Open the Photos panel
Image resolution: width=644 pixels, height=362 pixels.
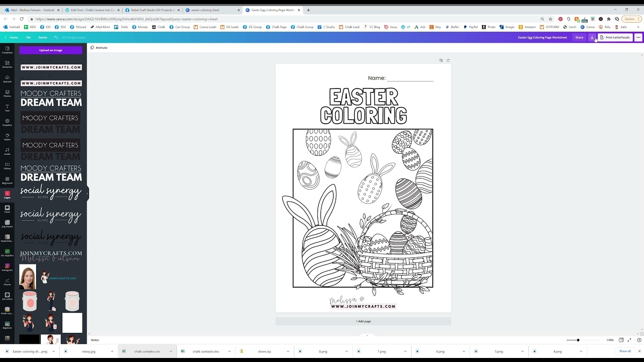pos(7,93)
